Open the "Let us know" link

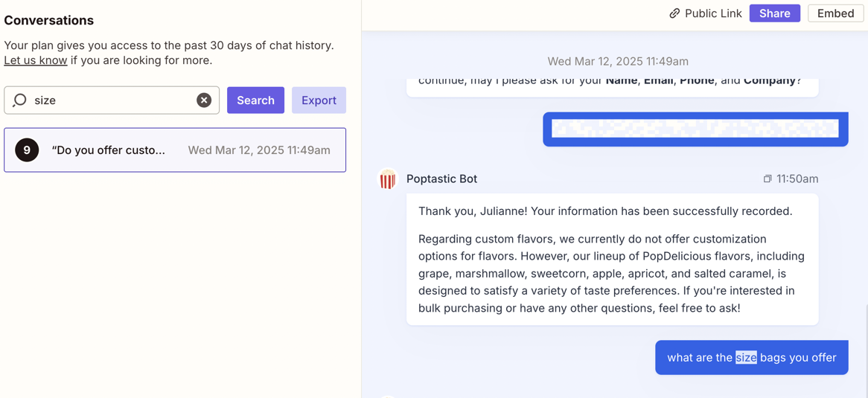[36, 60]
